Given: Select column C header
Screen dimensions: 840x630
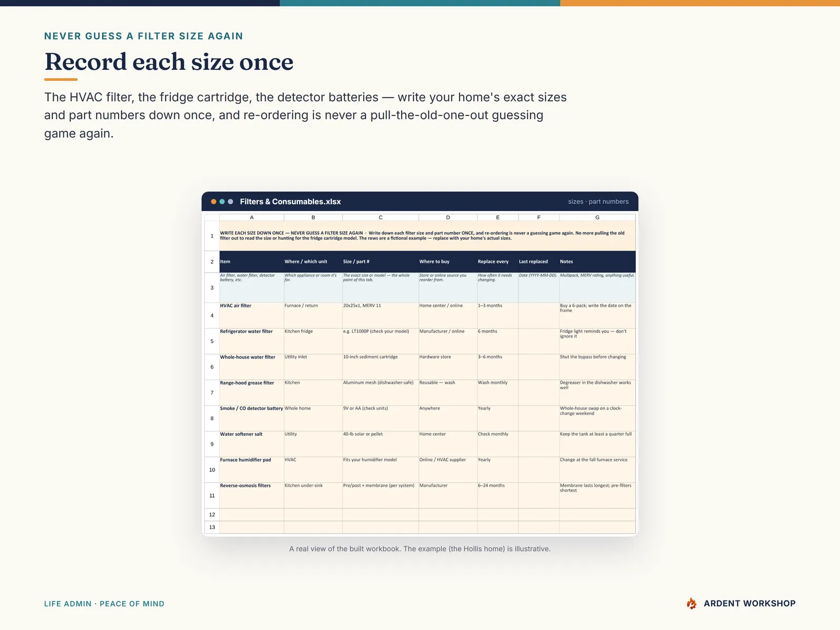Looking at the screenshot, I should click(381, 217).
